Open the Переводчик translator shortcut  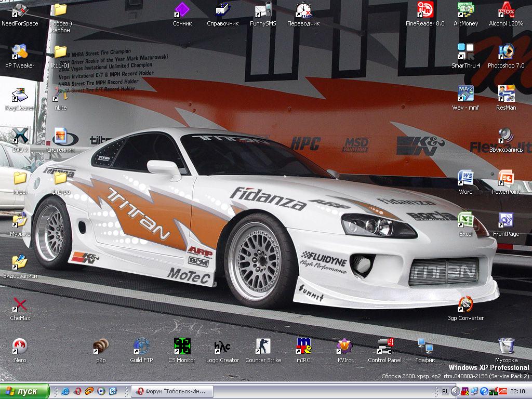(303, 15)
